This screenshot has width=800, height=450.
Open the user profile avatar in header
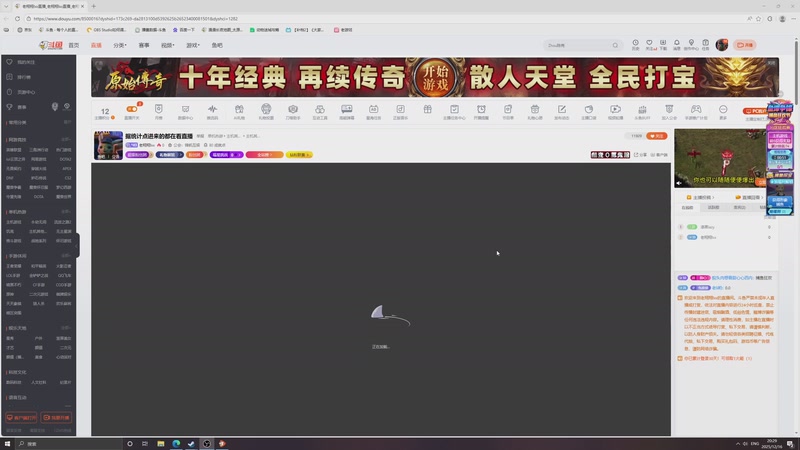tap(721, 45)
